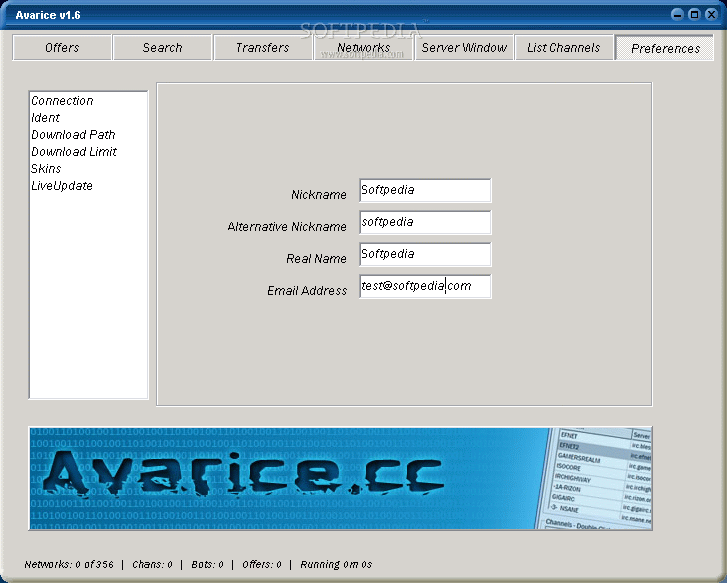727x583 pixels.
Task: Click 'Bots: 0' status entry
Action: (x=207, y=564)
